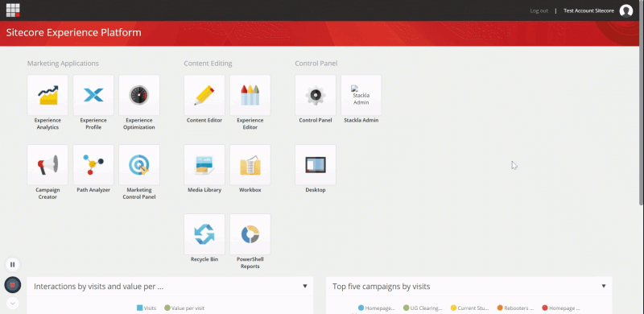Open the Stackla Admin tile

click(361, 95)
